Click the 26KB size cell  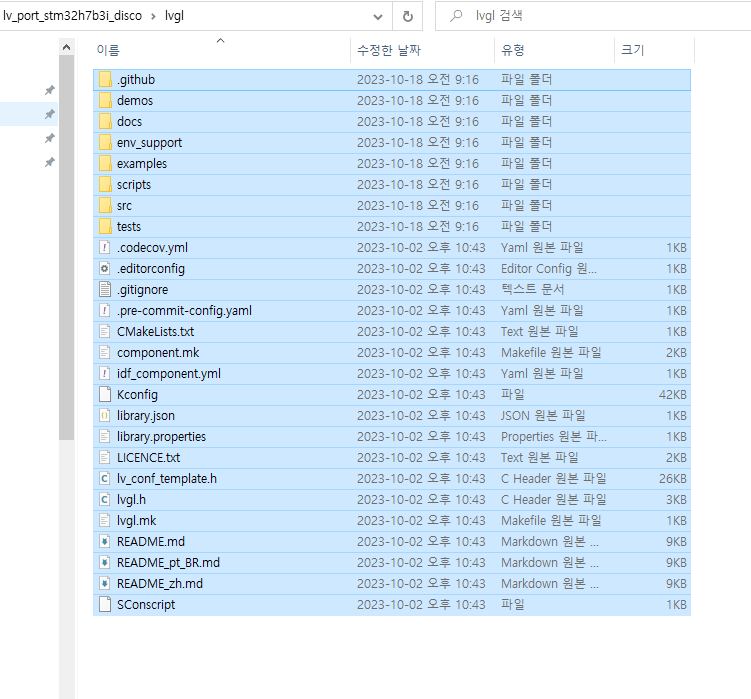(x=672, y=479)
